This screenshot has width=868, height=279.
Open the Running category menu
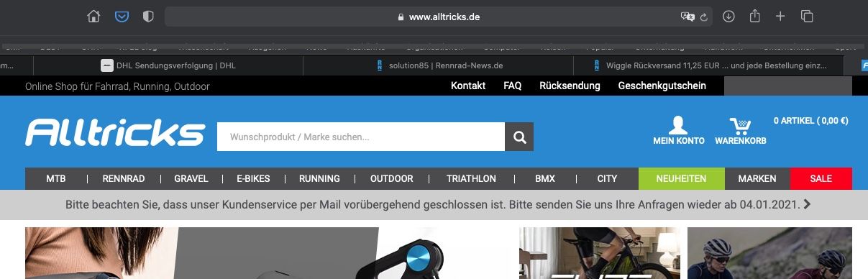319,178
